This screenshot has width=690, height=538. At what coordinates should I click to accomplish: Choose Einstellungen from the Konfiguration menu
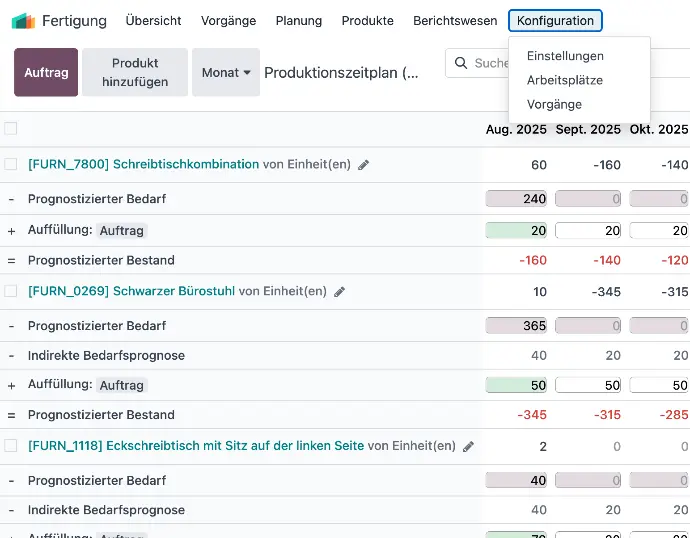[565, 56]
